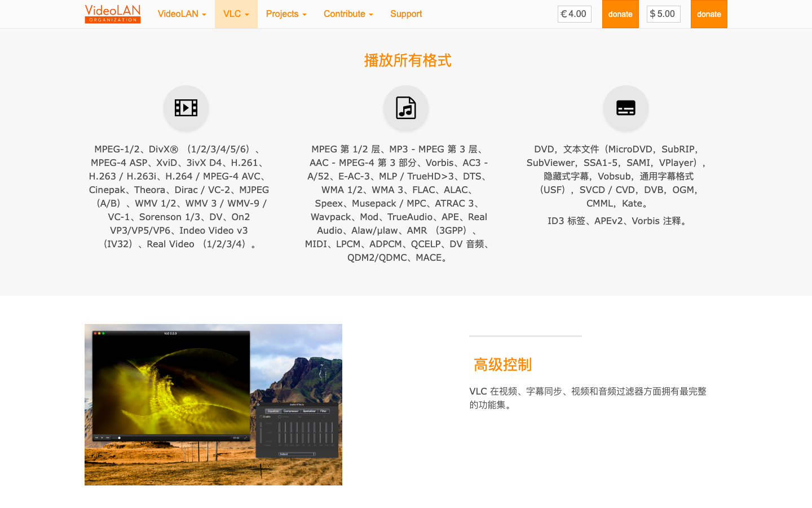Click the filmstrip video formats icon

[x=186, y=108]
